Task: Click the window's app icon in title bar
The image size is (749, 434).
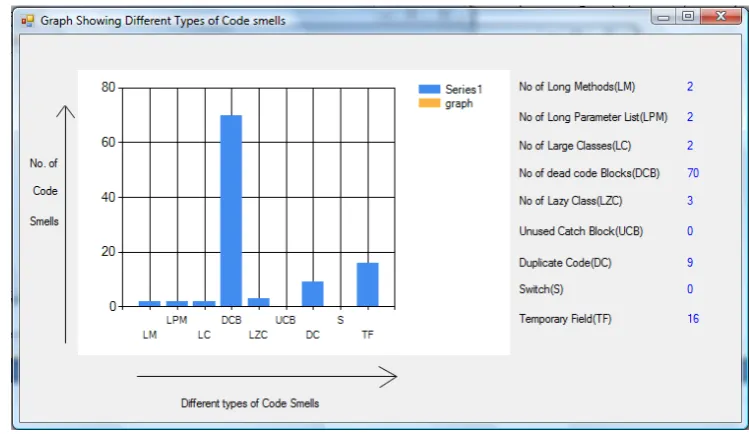Action: [28, 21]
